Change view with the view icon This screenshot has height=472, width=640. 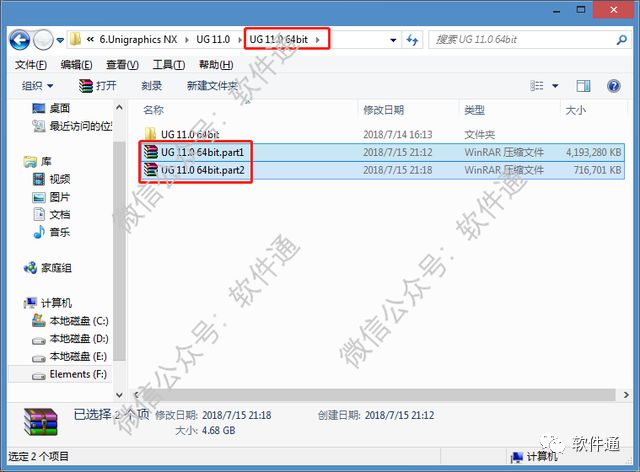click(x=537, y=86)
